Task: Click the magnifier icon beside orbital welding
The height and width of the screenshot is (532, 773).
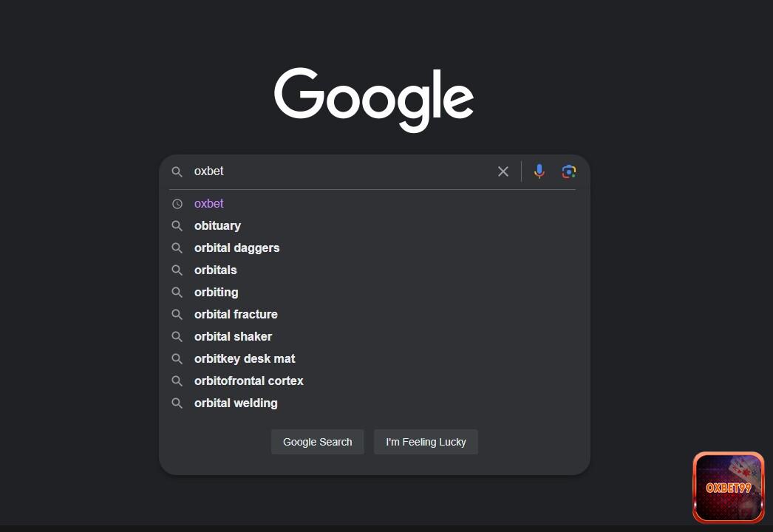Action: click(x=177, y=403)
